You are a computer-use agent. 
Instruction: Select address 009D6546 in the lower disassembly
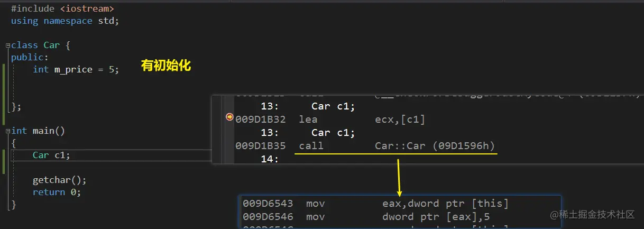tap(268, 216)
